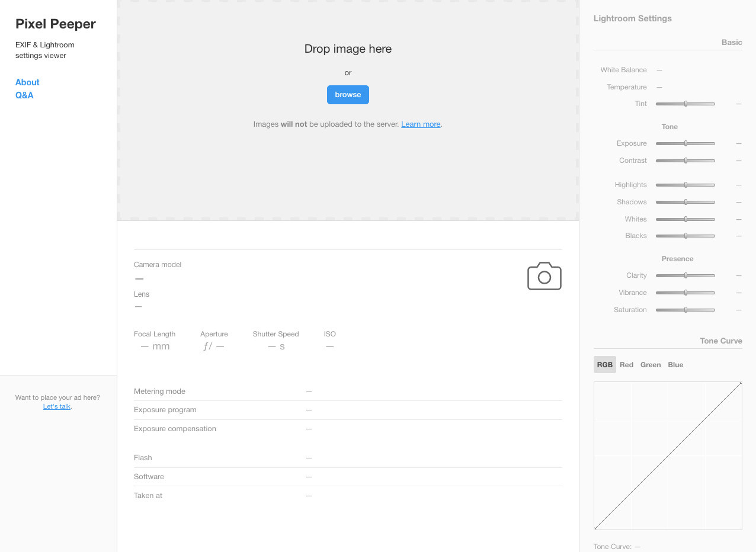This screenshot has height=552, width=756.
Task: Click the Lens label
Action: [142, 294]
